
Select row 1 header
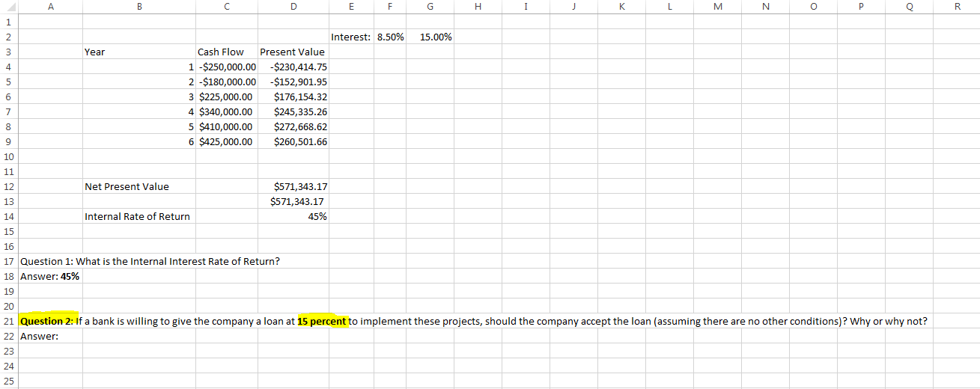point(8,21)
